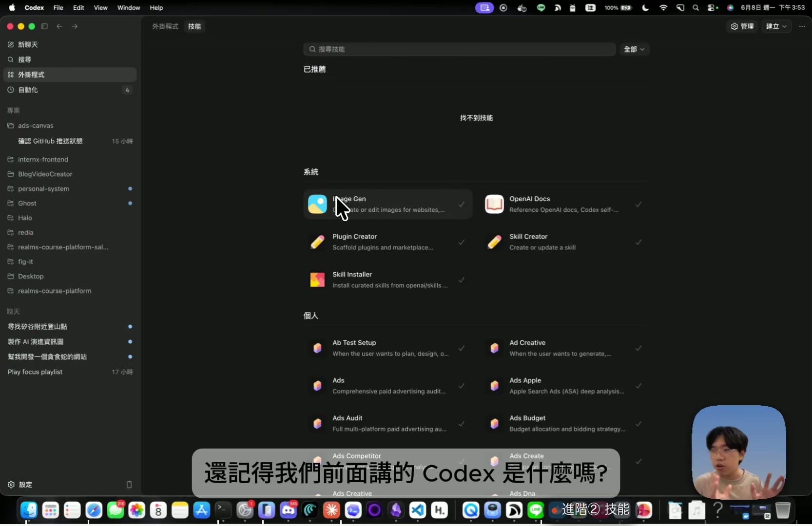Screen dimensions: 812x526
Task: Open the redia project
Action: click(70, 232)
